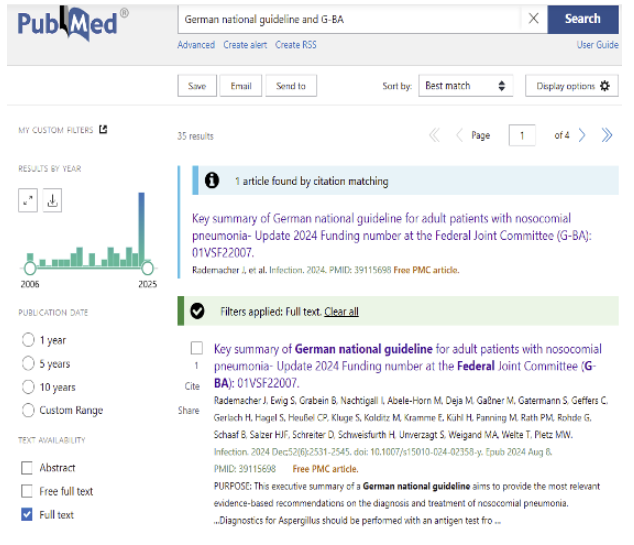Clear the search box with the X icon
Screen dimensions: 634x545
533,19
